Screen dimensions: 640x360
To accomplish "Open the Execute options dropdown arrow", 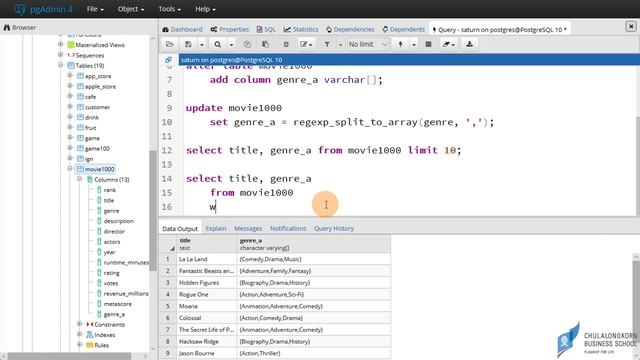I will 413,44.
